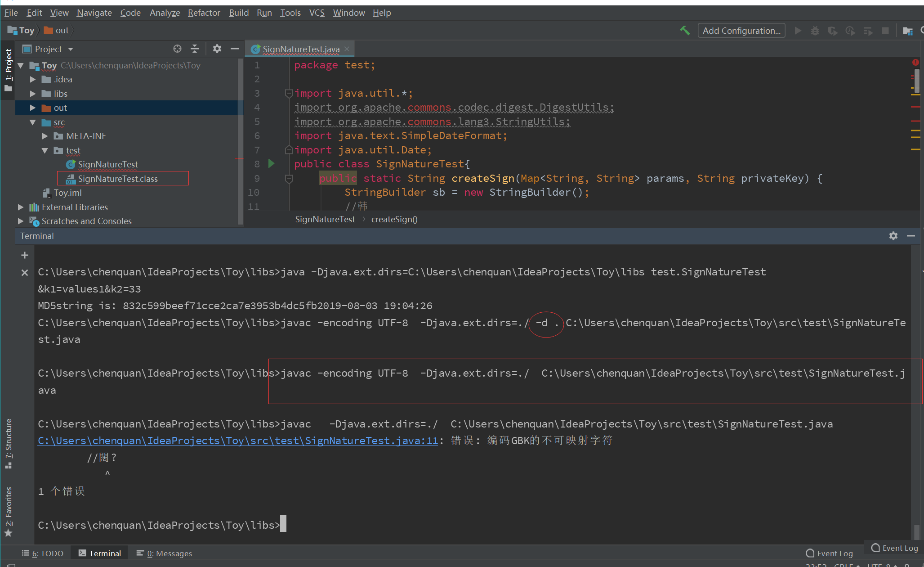Collapse the src folder in project tree
The width and height of the screenshot is (924, 567).
coord(33,122)
